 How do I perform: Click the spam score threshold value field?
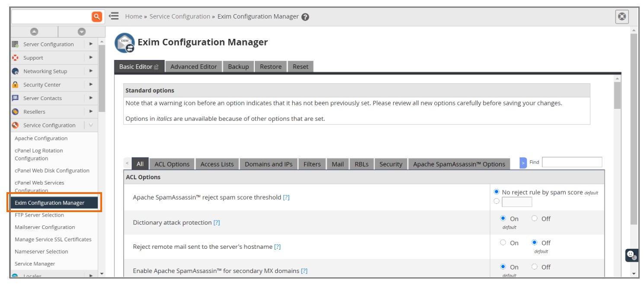[517, 202]
